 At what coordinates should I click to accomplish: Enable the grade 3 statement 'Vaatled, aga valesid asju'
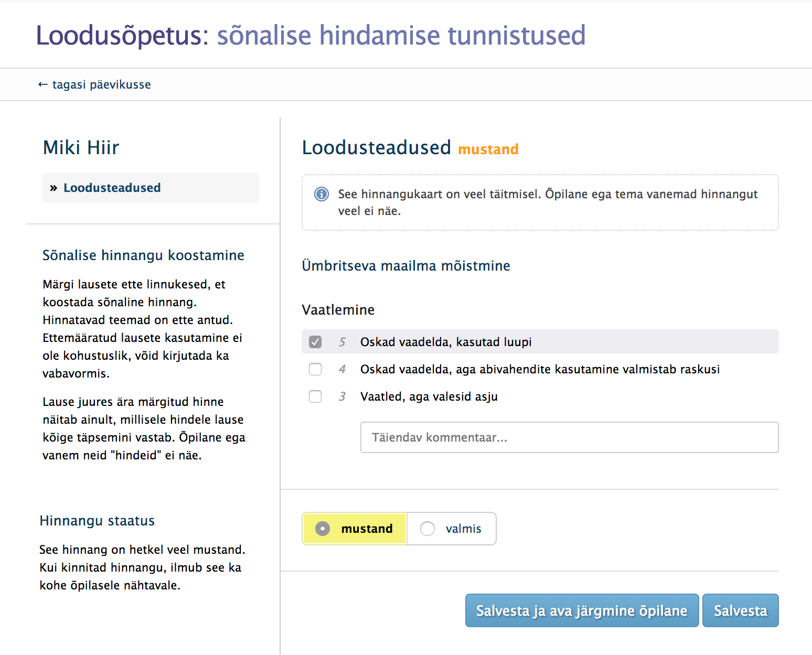pos(315,396)
